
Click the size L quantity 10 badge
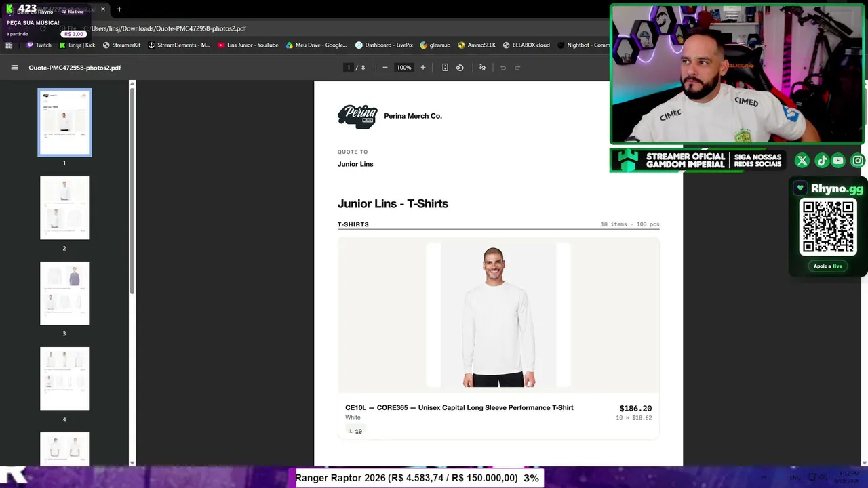tap(355, 431)
